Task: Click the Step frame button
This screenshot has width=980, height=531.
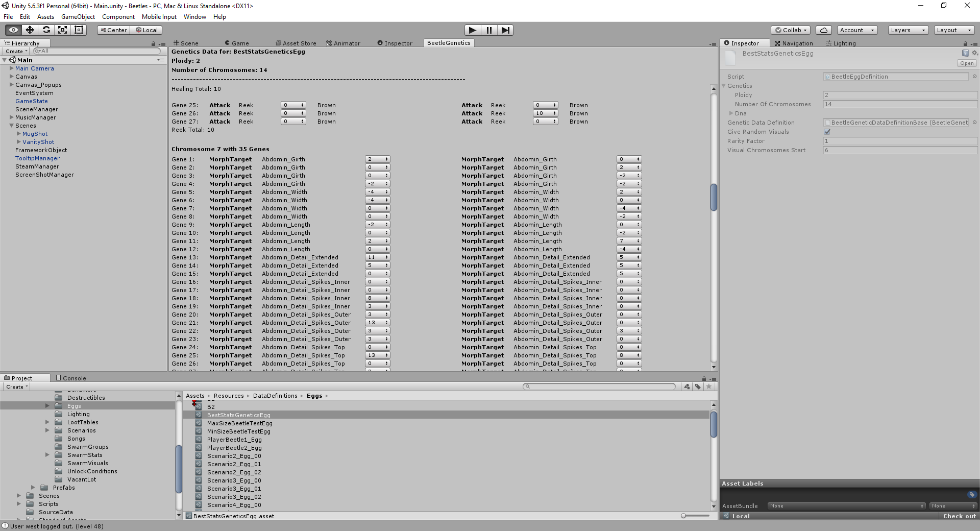Action: (505, 30)
